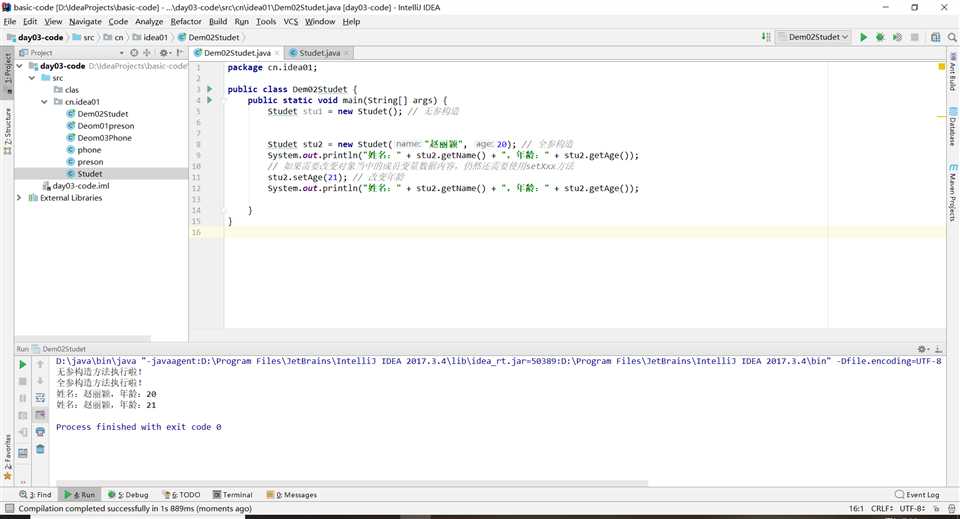Click run gutter arrow beside main method
960x519 pixels.
tap(210, 100)
